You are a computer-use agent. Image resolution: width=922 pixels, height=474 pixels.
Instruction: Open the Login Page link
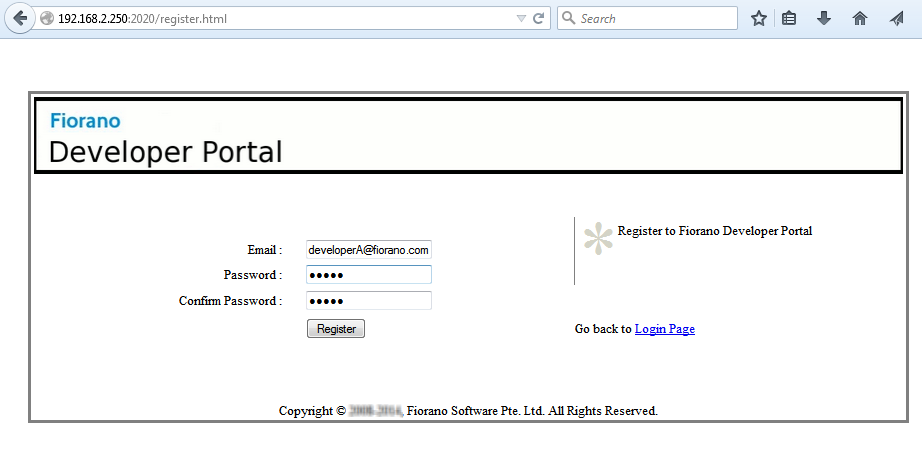click(x=664, y=329)
